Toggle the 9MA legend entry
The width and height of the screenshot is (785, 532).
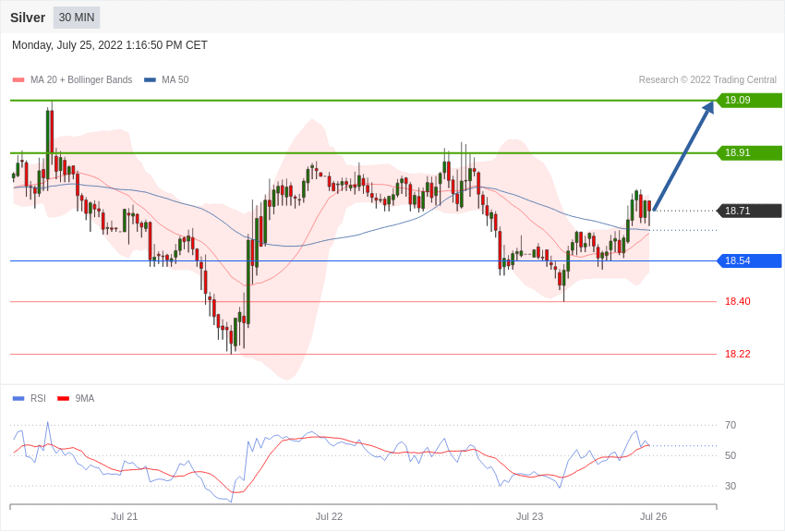(x=76, y=398)
